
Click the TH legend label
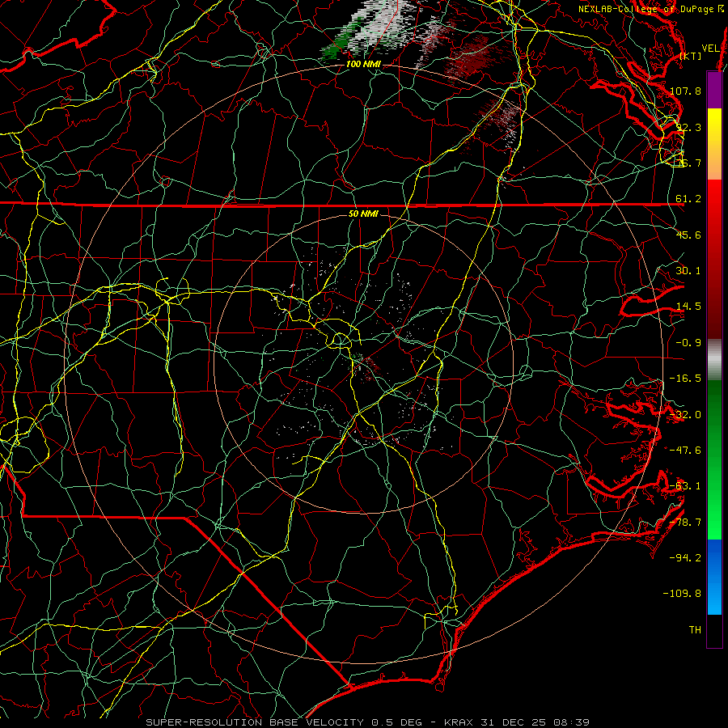695,630
